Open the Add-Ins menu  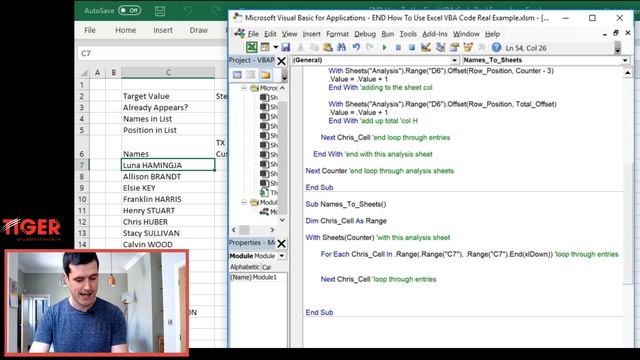435,34
